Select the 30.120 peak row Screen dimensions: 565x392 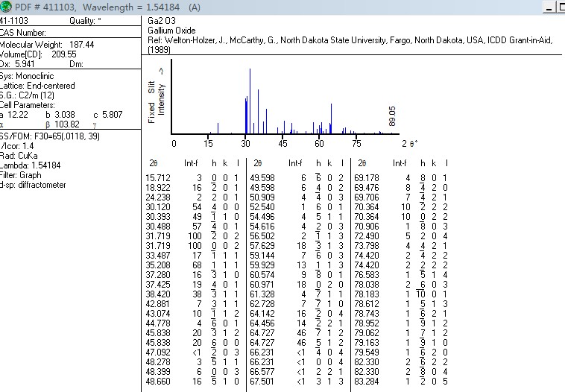tap(192, 207)
